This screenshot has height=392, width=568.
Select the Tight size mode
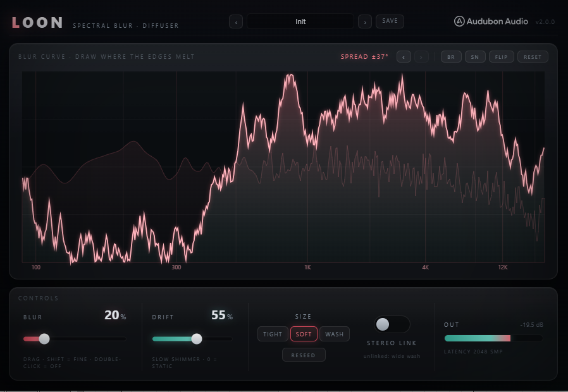273,334
